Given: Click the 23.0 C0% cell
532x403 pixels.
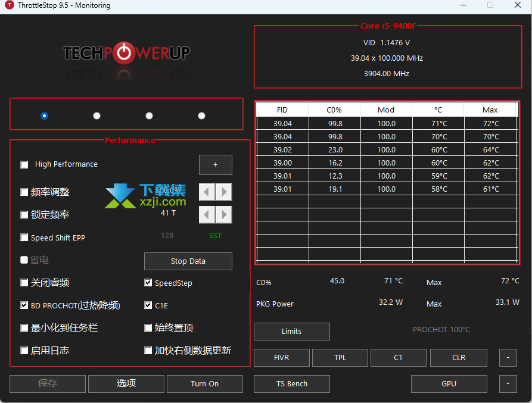Looking at the screenshot, I should pos(335,150).
